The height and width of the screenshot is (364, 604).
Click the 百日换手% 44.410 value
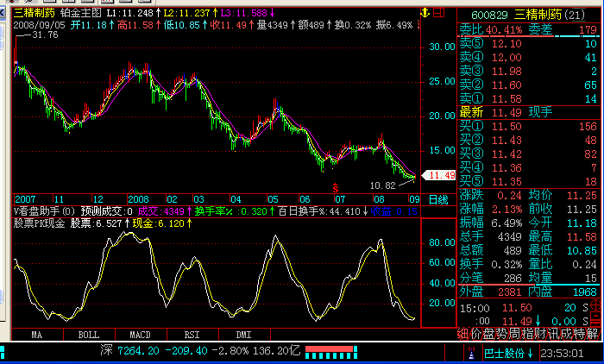pyautogui.click(x=323, y=211)
